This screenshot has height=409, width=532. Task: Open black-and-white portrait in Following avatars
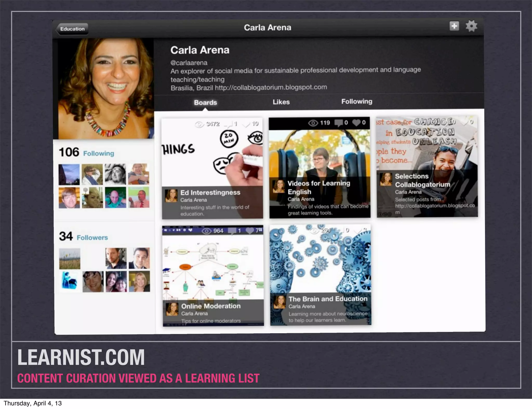115,174
